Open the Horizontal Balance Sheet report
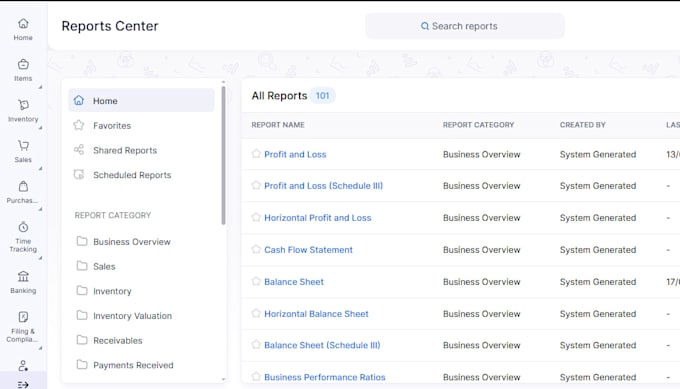 click(x=316, y=314)
